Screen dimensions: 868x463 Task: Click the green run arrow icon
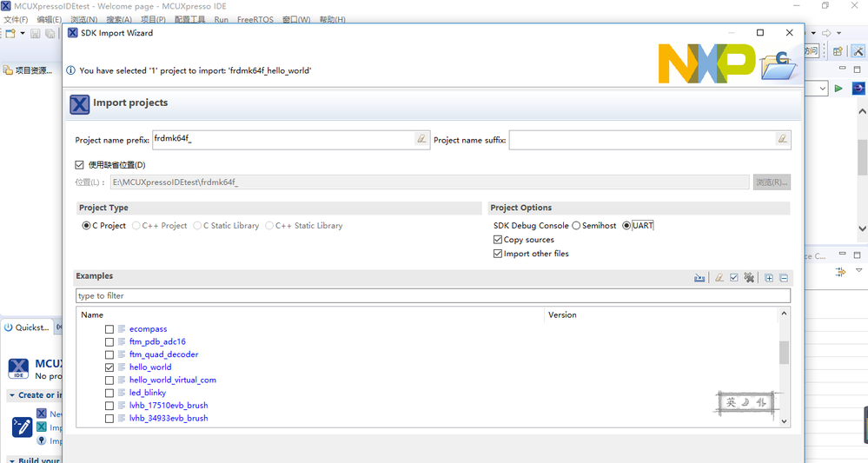[x=838, y=89]
